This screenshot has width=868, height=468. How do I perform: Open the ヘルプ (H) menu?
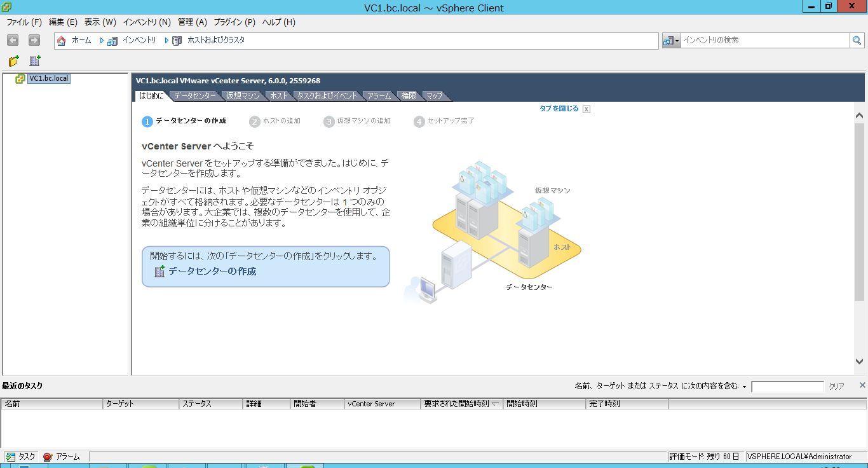click(279, 22)
